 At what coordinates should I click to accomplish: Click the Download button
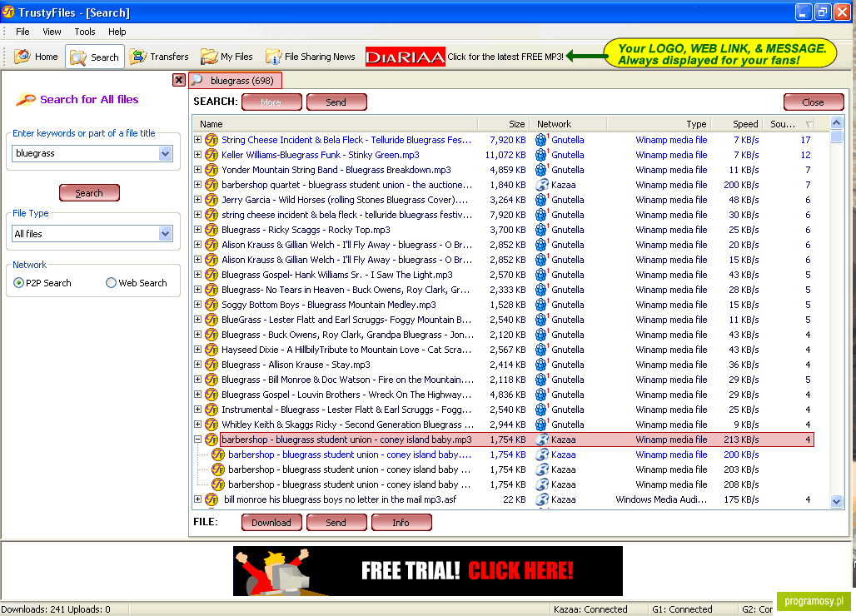[271, 522]
